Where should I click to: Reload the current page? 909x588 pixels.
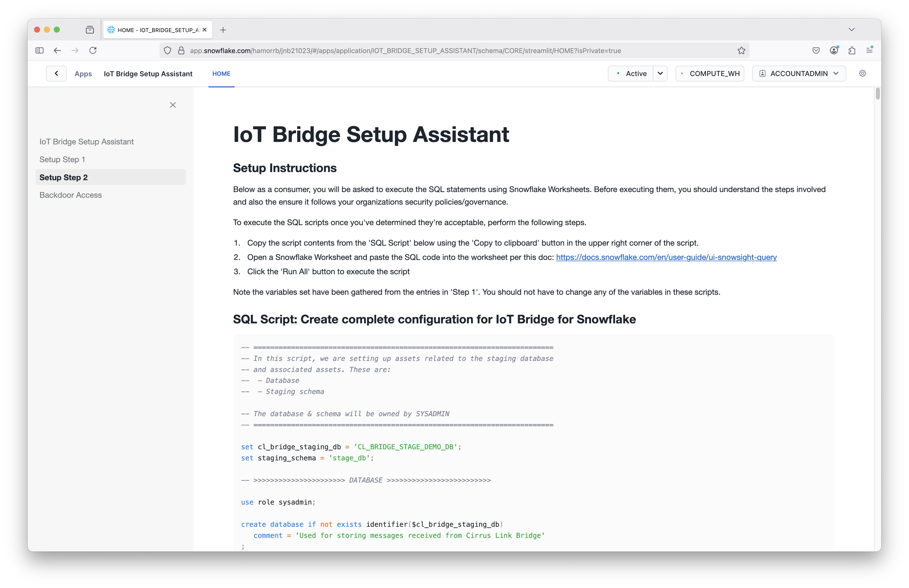93,50
